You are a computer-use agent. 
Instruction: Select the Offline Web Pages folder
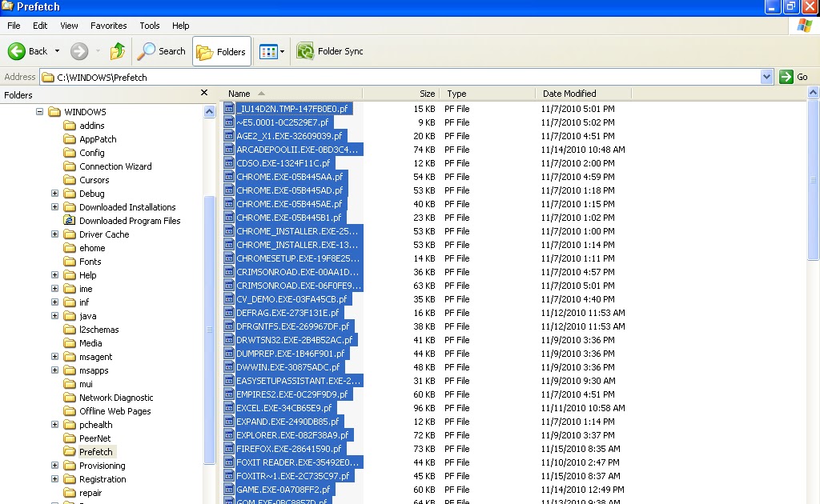[115, 411]
